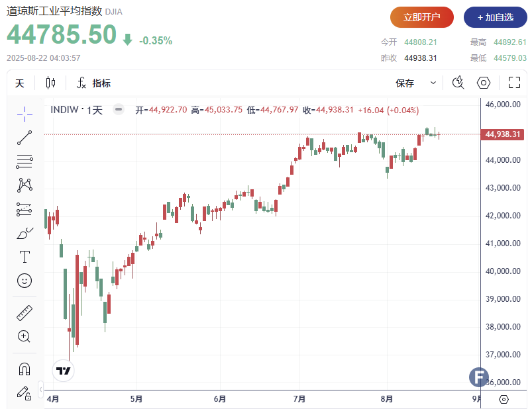Click the DJIA ticker symbol text

pyautogui.click(x=114, y=12)
